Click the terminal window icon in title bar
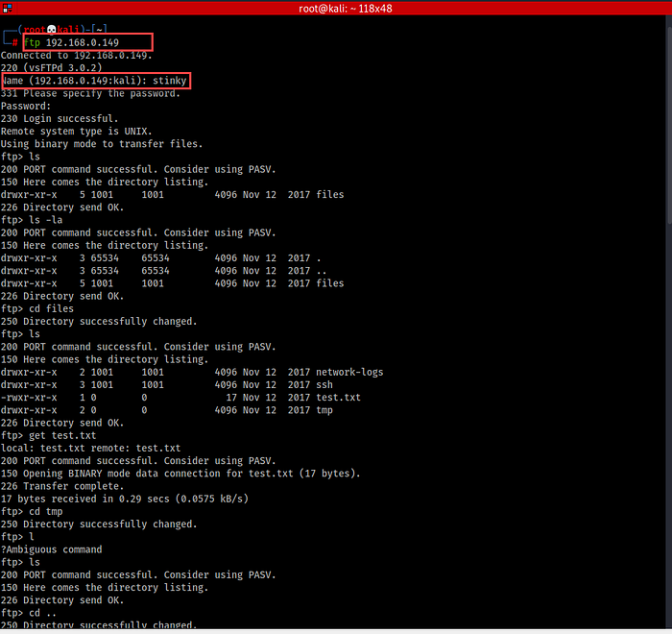Viewport: 672px width, 634px height. point(10,9)
